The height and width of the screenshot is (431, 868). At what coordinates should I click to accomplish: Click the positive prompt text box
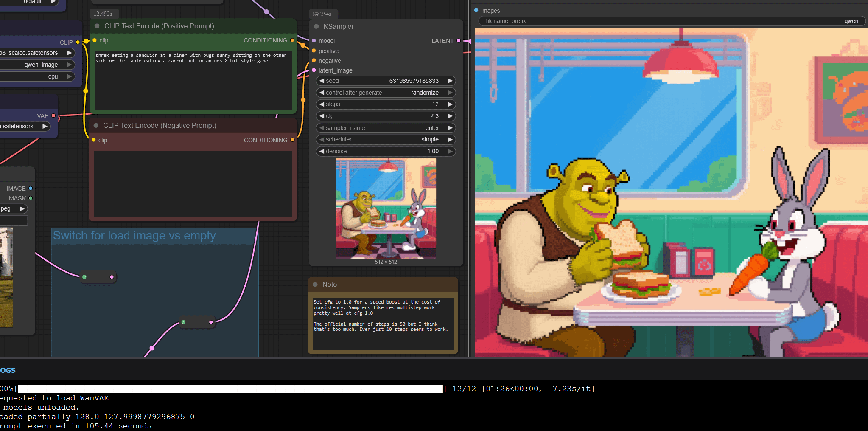193,80
